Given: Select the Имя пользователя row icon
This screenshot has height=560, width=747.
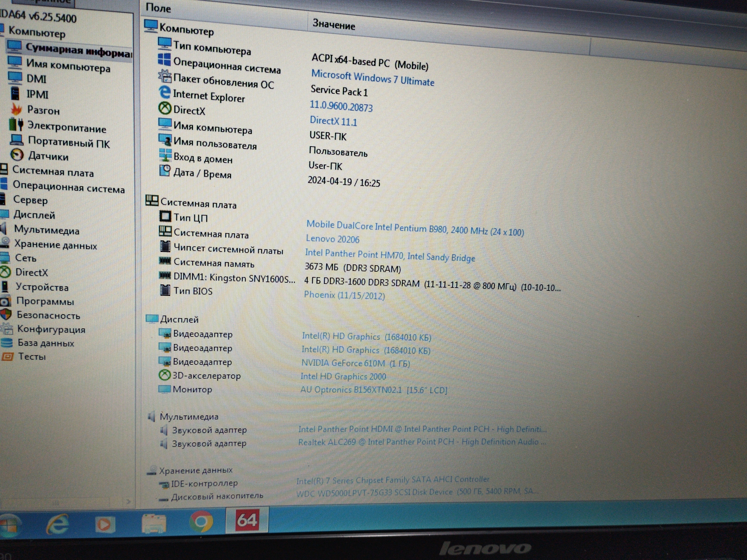Looking at the screenshot, I should [x=165, y=140].
